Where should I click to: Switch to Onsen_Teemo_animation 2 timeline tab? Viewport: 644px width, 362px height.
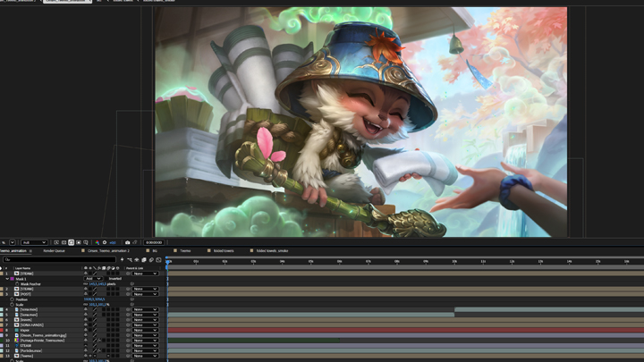(108, 251)
